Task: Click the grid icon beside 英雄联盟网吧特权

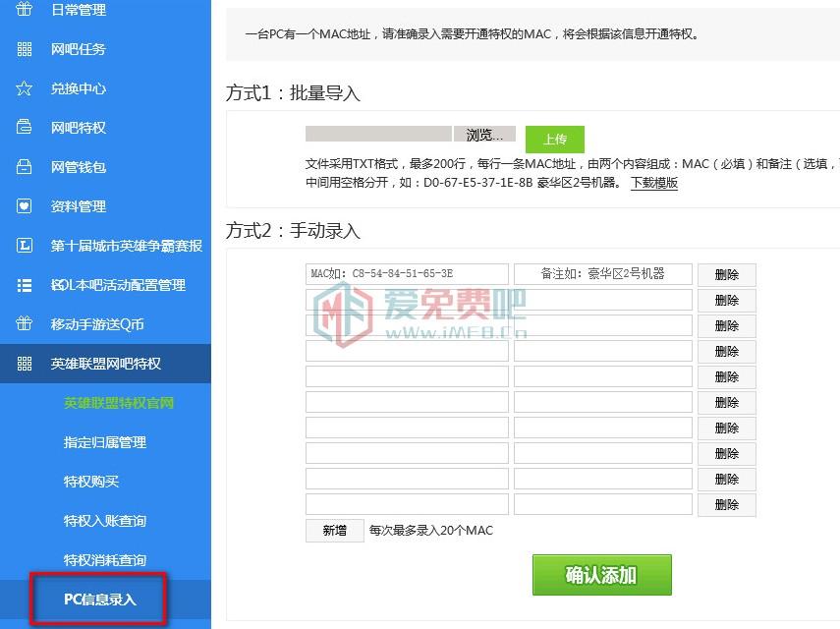Action: 25,364
